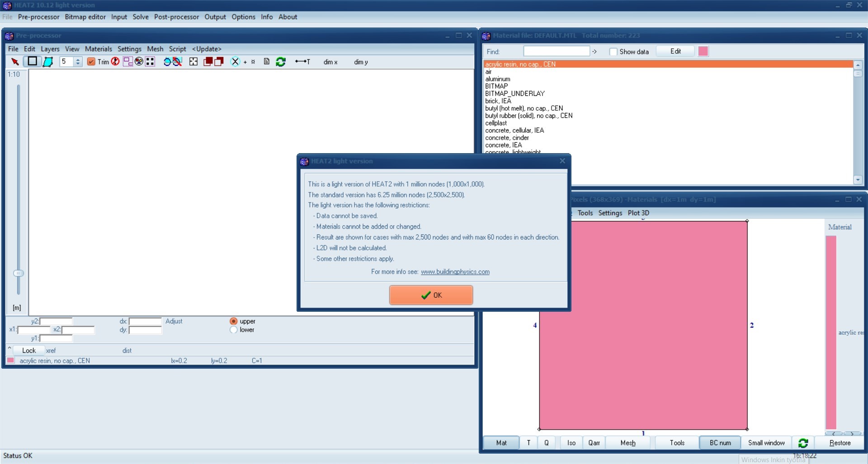868x464 pixels.
Task: Click the round colored shapes icon
Action: tap(139, 61)
